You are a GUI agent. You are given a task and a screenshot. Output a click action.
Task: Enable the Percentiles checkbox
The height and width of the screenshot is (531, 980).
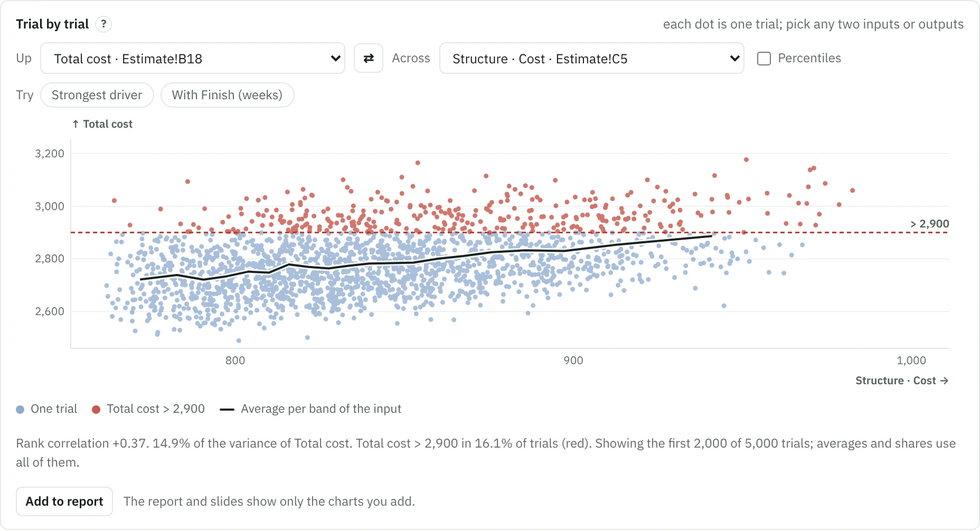pyautogui.click(x=764, y=59)
